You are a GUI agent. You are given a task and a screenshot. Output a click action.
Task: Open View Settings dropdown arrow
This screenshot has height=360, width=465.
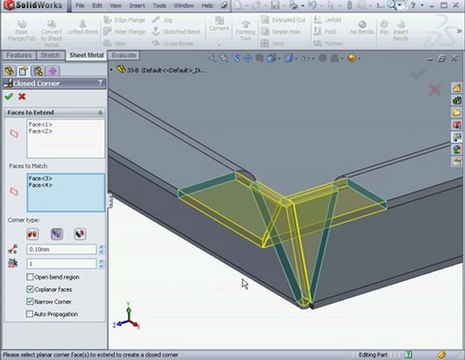[359, 59]
